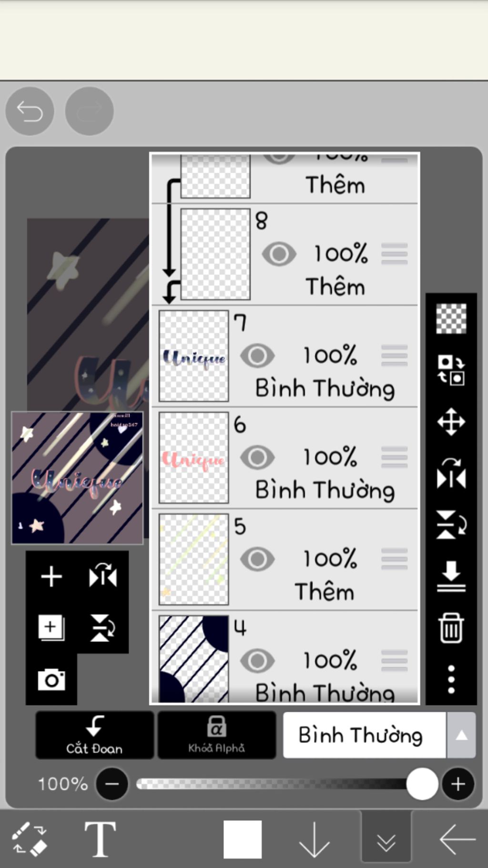The height and width of the screenshot is (868, 488).
Task: Merge layer down with download arrow icon
Action: coord(451,576)
